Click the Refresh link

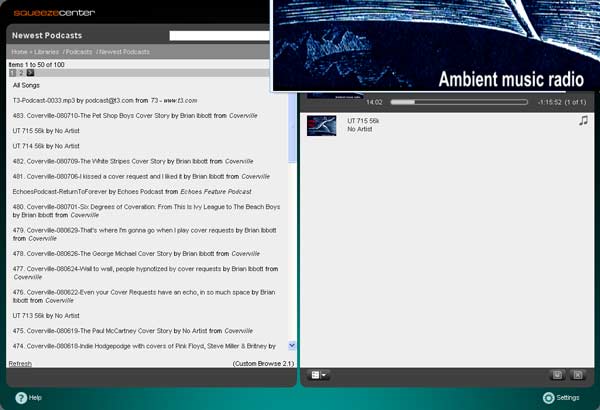(20, 364)
